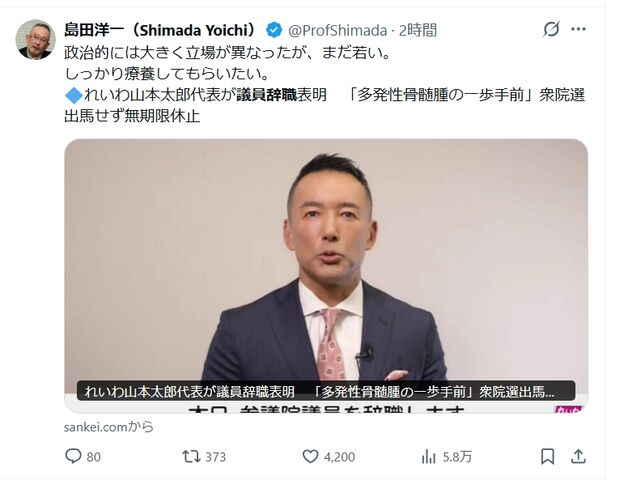
Task: Open the @ProfShimada handle link
Action: click(337, 30)
